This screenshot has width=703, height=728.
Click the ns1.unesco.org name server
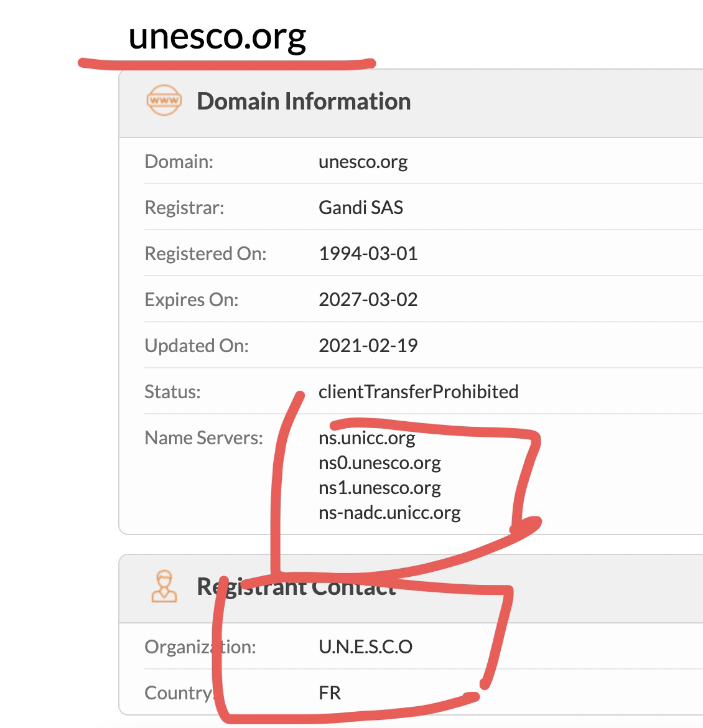pos(379,488)
